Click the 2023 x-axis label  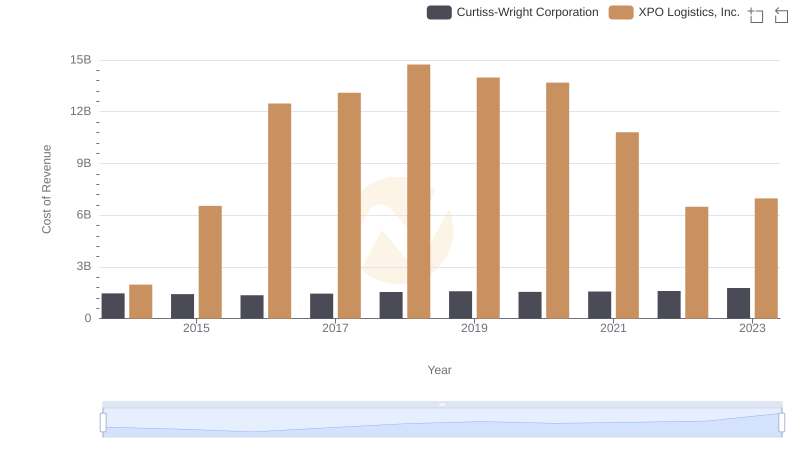pyautogui.click(x=753, y=328)
